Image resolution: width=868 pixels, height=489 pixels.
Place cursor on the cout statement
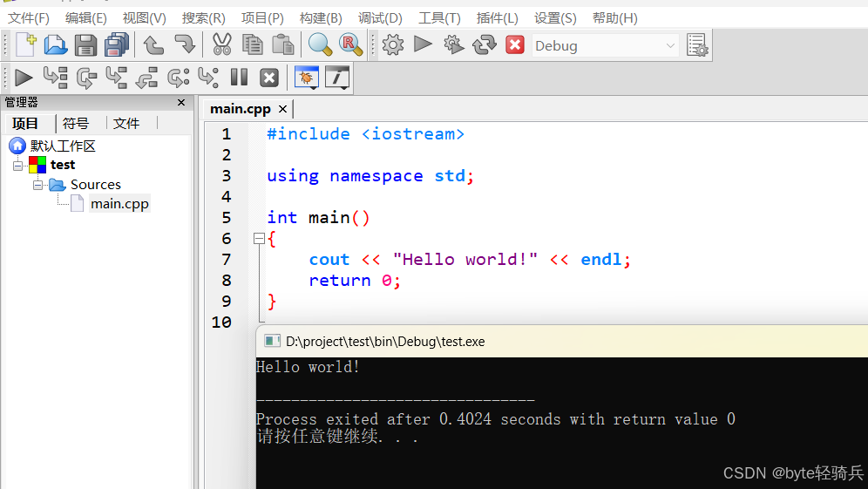click(x=470, y=259)
